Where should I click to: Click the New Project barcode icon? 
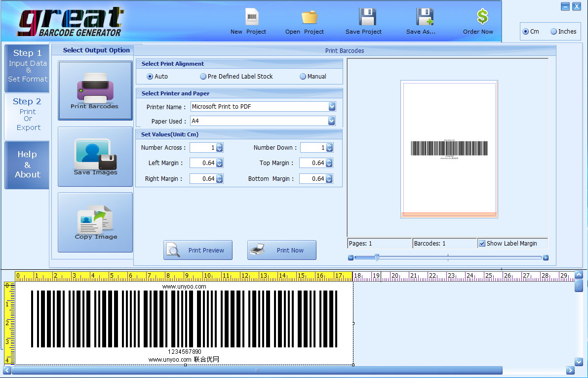[252, 17]
